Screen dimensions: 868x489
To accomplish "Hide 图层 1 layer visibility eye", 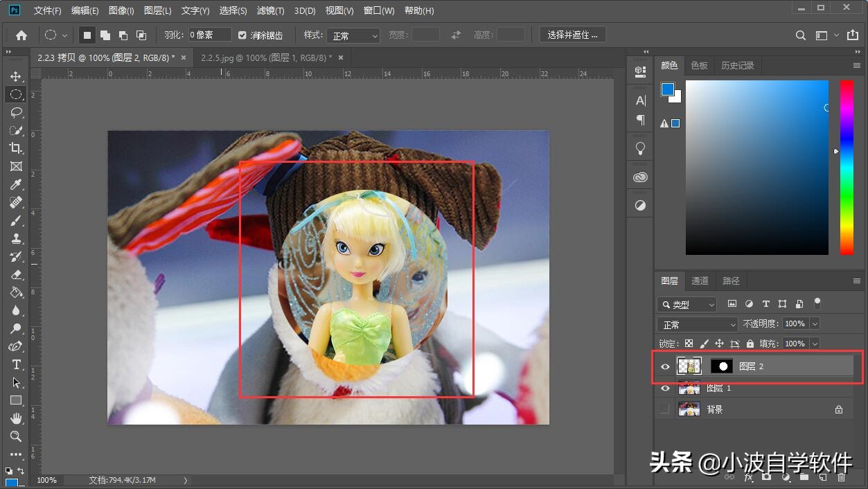I will pos(665,388).
